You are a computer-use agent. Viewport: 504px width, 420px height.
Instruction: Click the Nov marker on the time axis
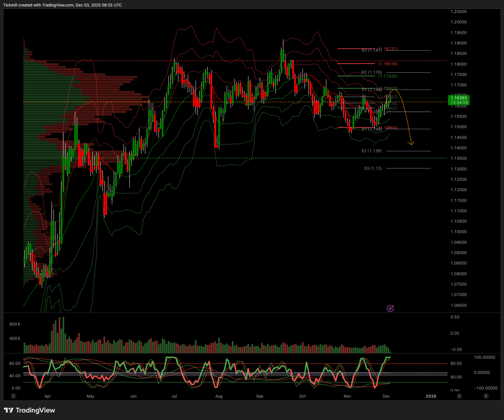(347, 396)
